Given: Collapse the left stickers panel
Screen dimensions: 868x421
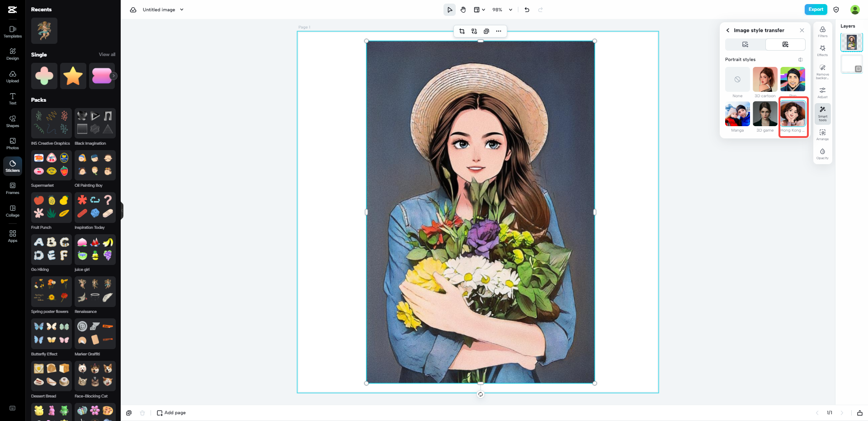Looking at the screenshot, I should tap(122, 211).
